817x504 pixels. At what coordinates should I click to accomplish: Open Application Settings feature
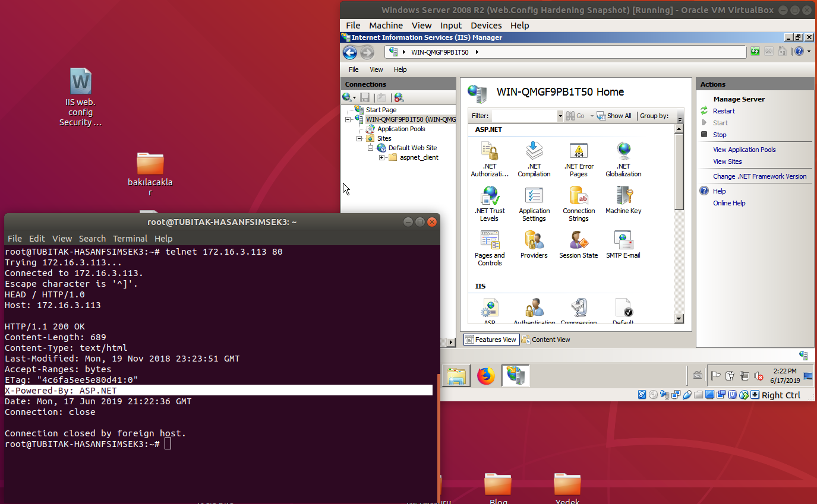534,204
